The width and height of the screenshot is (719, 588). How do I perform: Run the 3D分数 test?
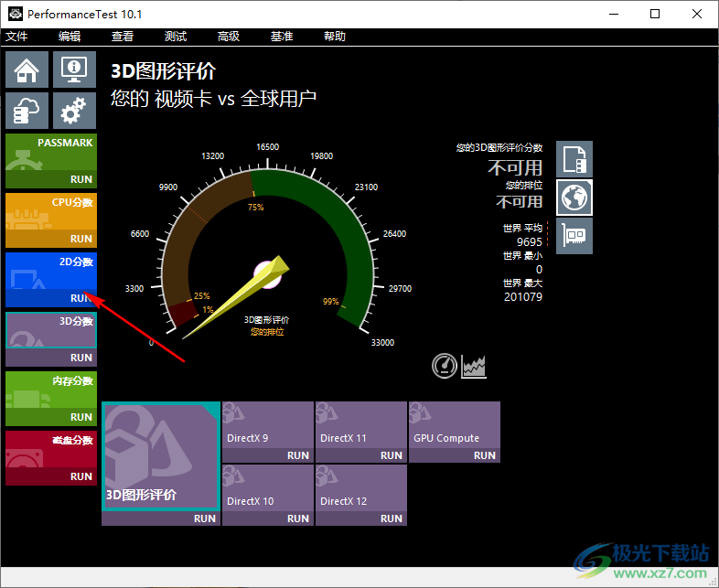coord(81,358)
